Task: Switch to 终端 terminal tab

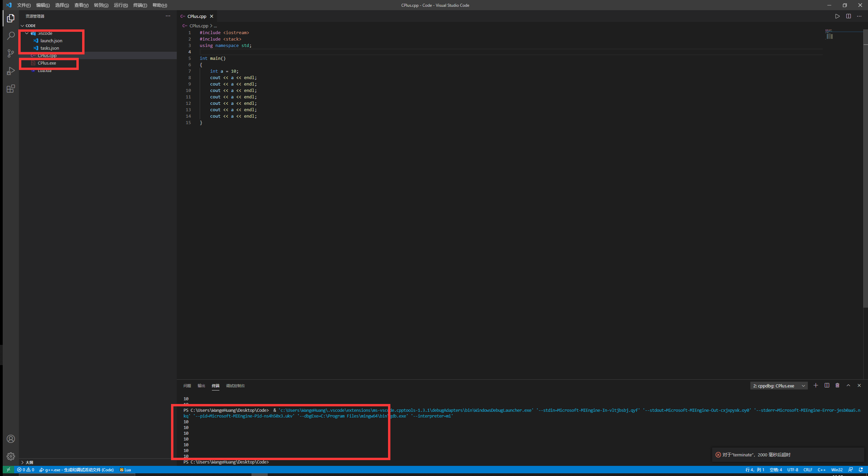Action: [216, 386]
